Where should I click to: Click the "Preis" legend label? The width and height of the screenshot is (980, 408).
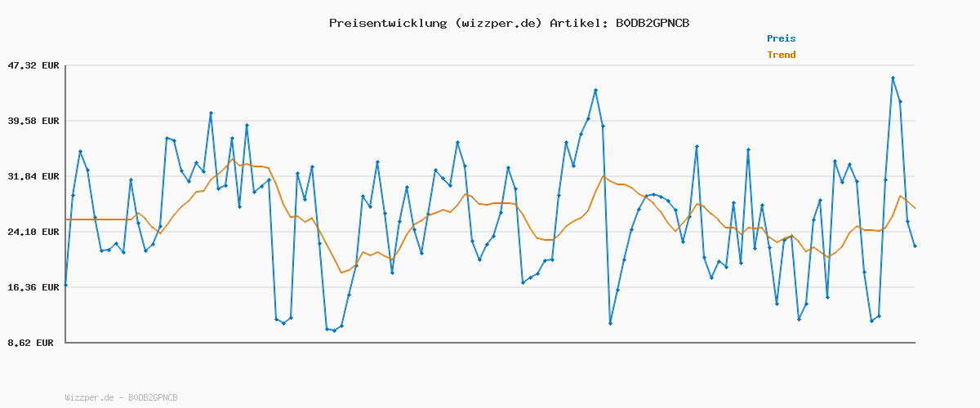781,38
